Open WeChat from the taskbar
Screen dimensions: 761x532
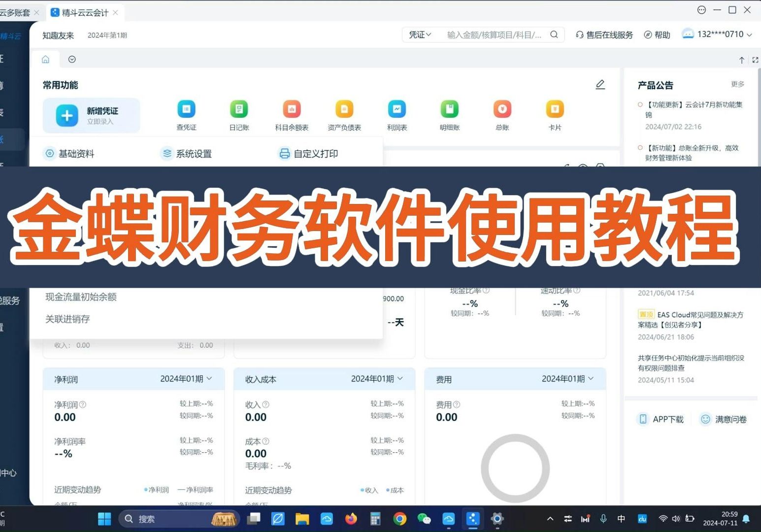tap(424, 519)
